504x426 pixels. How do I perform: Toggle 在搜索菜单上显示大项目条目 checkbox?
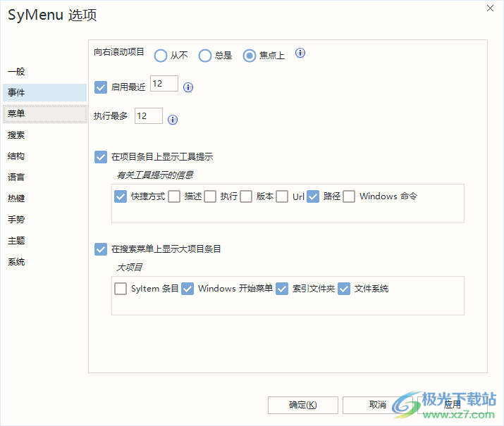101,249
